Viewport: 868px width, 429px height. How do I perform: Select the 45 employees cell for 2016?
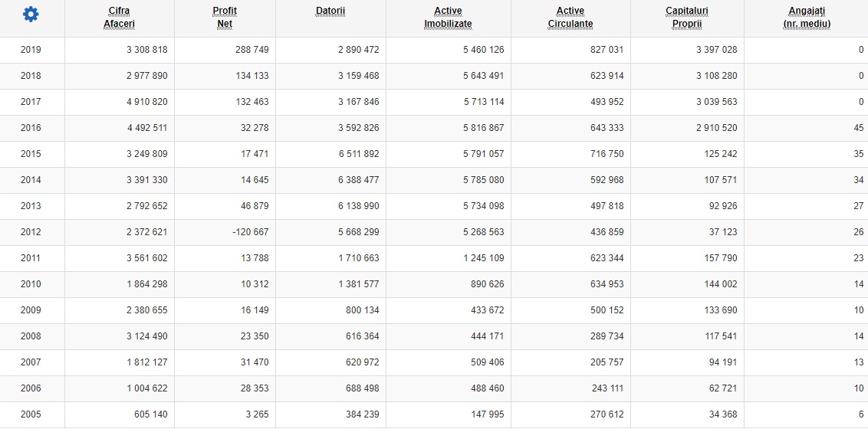[858, 128]
